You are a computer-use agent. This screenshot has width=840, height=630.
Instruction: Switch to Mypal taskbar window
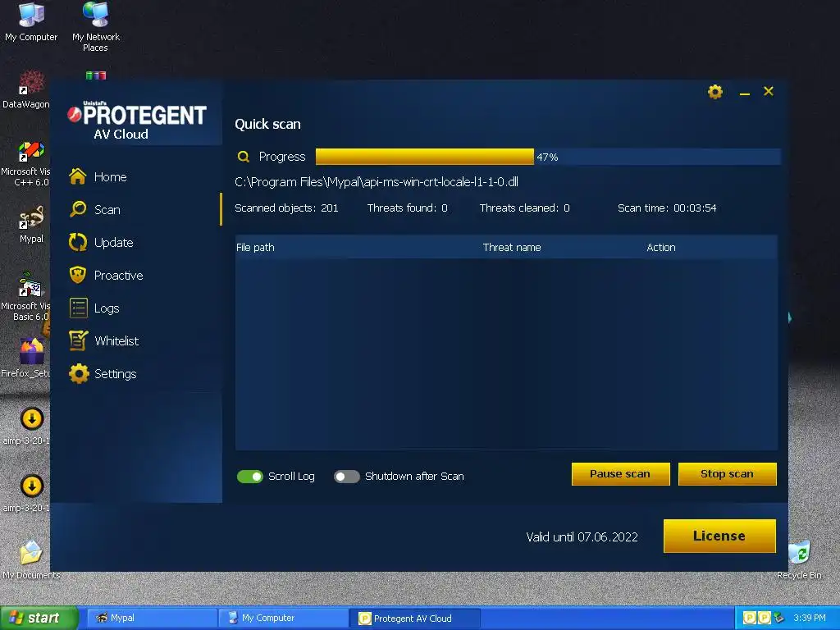152,618
